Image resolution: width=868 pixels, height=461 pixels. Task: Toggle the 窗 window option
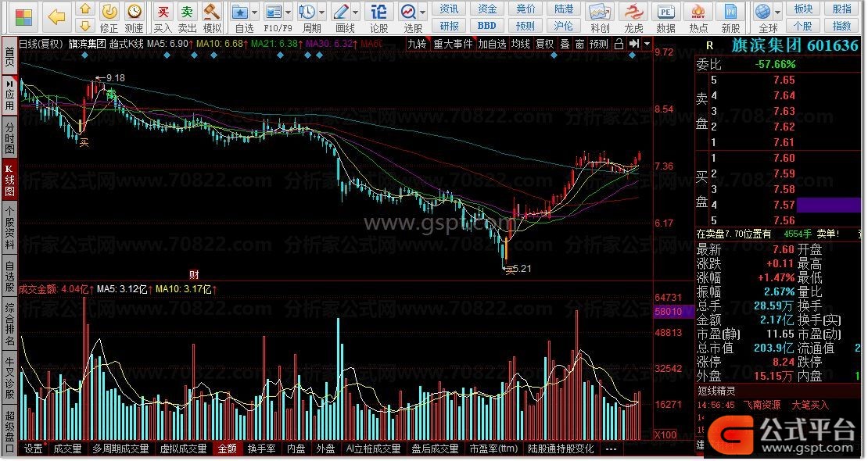(x=579, y=44)
